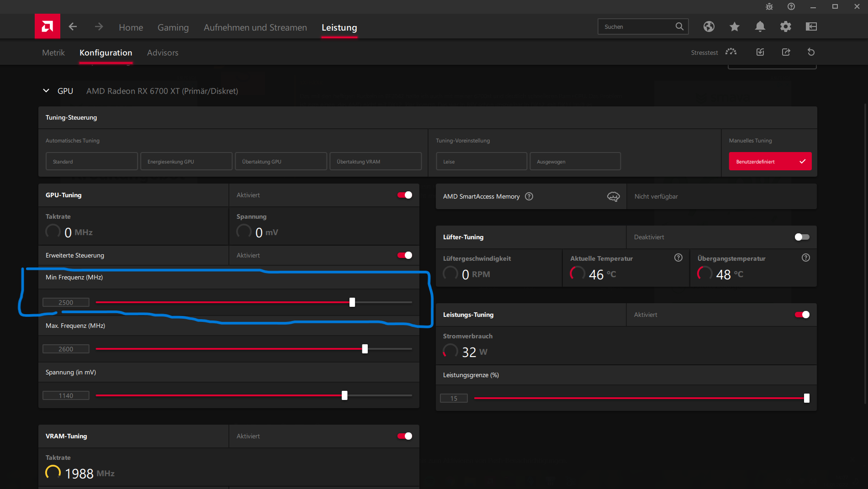
Task: Click the AMD logo home icon
Action: point(48,26)
